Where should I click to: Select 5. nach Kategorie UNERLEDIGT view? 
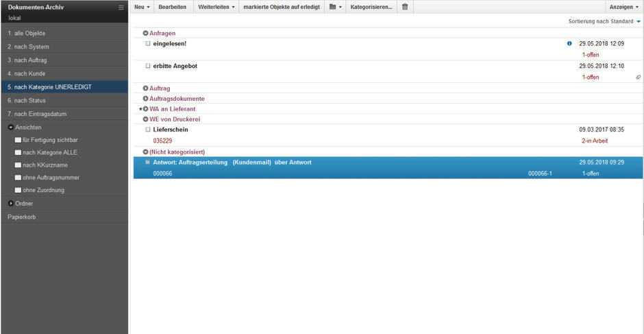coord(64,87)
